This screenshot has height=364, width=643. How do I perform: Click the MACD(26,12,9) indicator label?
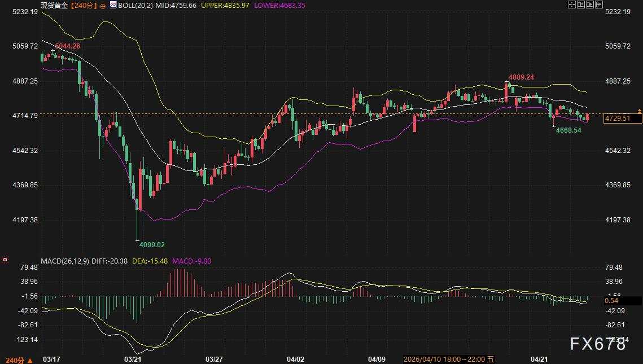coord(65,261)
